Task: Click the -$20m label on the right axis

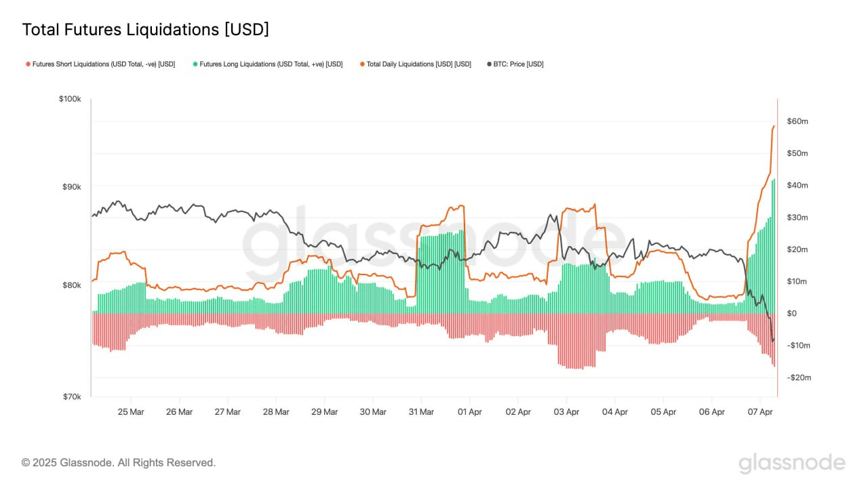Action: 798,378
